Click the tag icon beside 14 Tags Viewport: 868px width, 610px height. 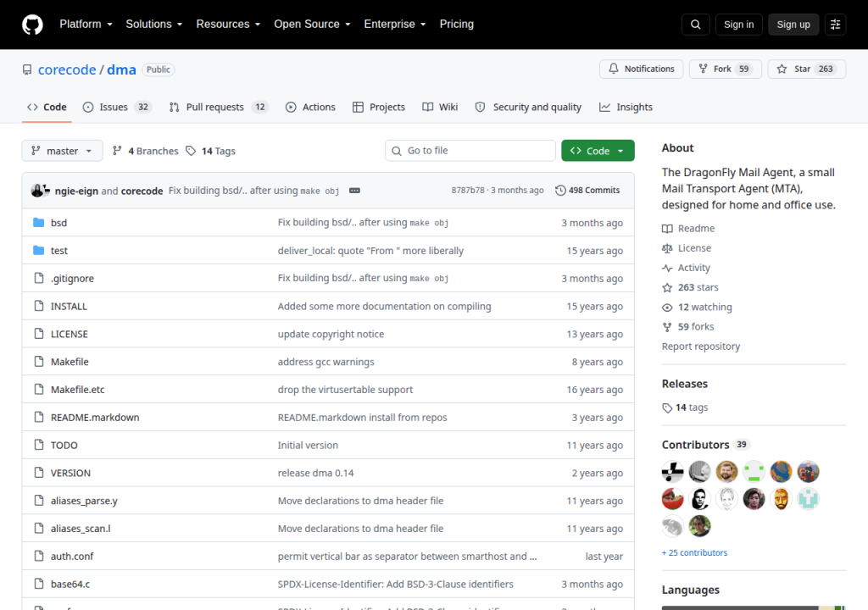pos(191,151)
